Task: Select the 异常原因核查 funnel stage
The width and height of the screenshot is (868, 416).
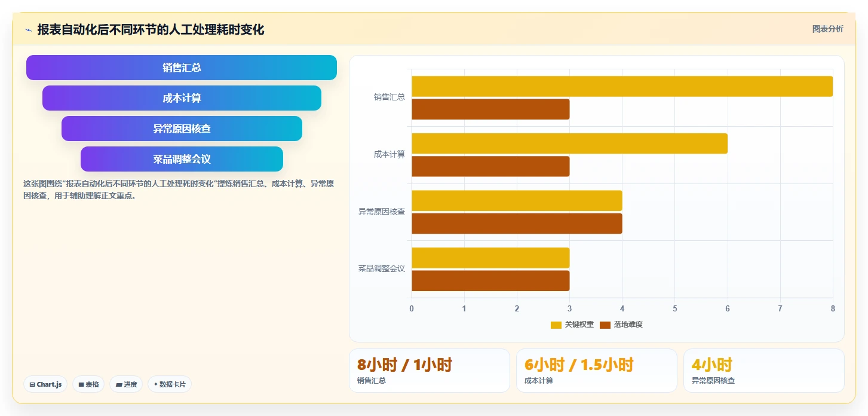Action: (182, 129)
